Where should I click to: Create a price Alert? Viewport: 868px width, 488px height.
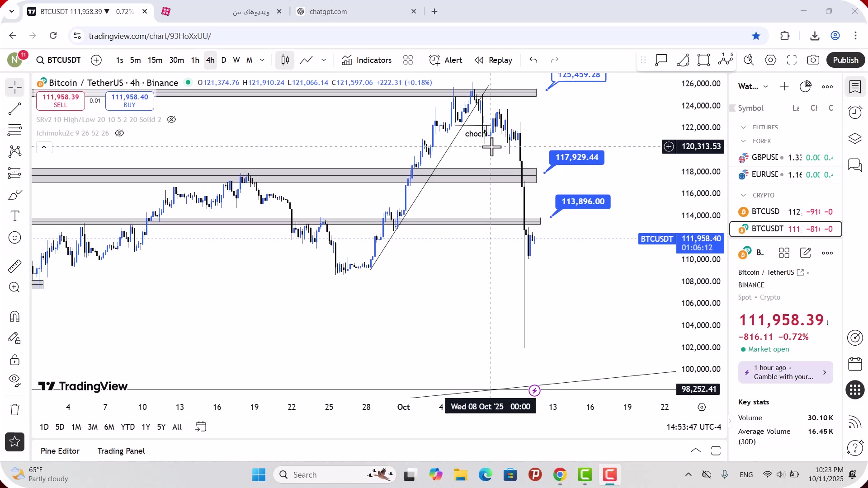[445, 60]
